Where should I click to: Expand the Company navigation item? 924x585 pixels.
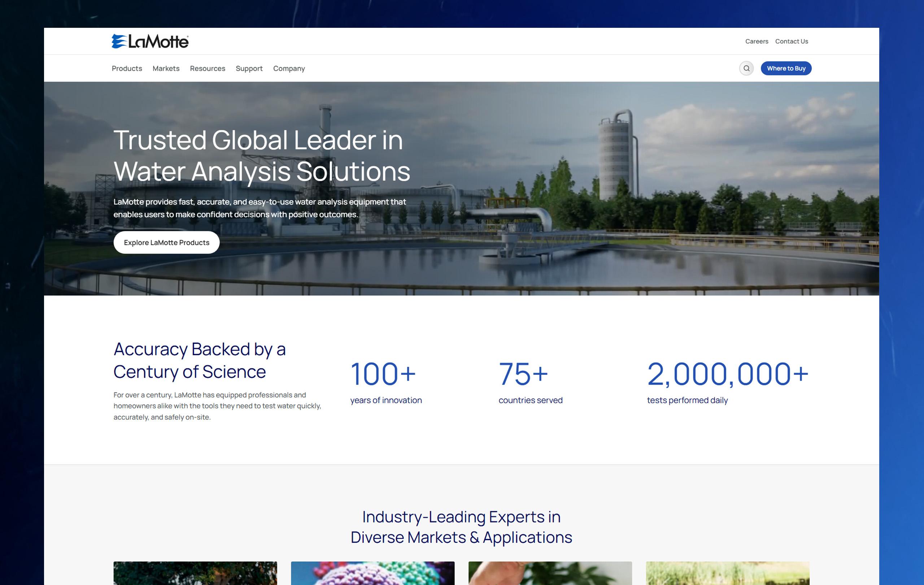point(288,68)
